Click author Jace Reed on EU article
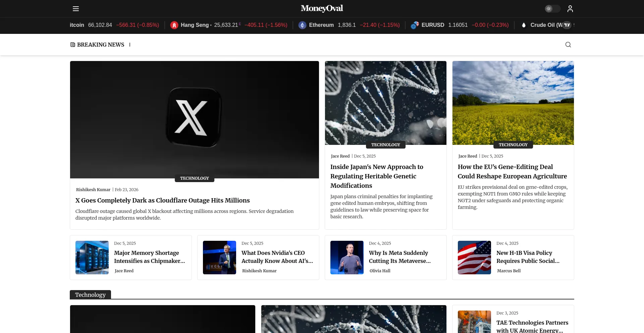Image resolution: width=644 pixels, height=333 pixels. [468, 156]
